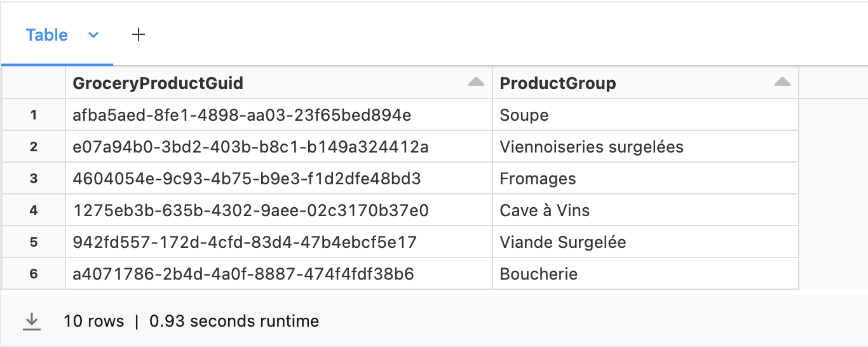Viewport: 868px width, 347px height.
Task: Select row number 2
Action: point(34,147)
